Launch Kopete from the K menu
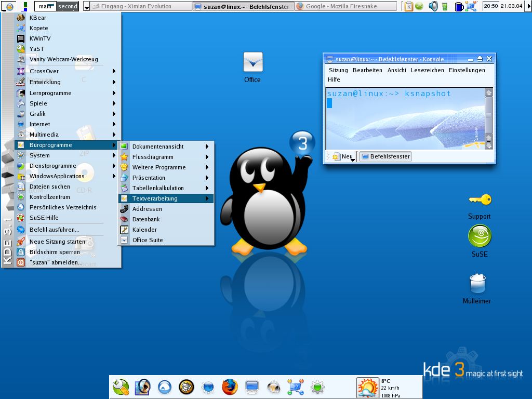Viewport: 532px width, 399px height. tap(68, 28)
